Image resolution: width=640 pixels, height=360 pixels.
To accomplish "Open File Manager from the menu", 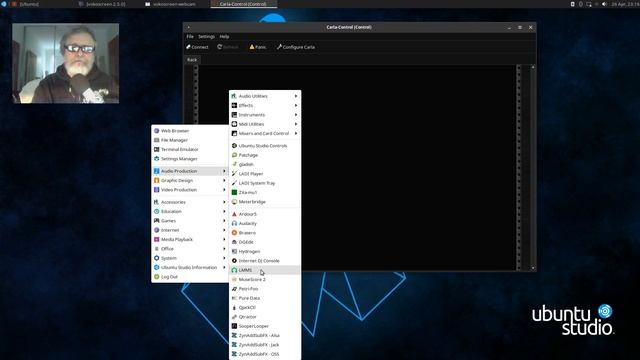I will point(190,140).
